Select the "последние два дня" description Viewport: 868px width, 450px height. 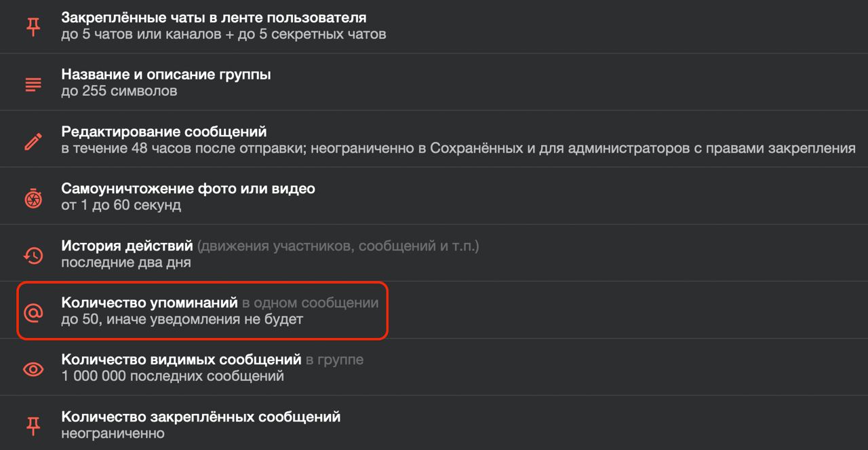[x=126, y=262]
